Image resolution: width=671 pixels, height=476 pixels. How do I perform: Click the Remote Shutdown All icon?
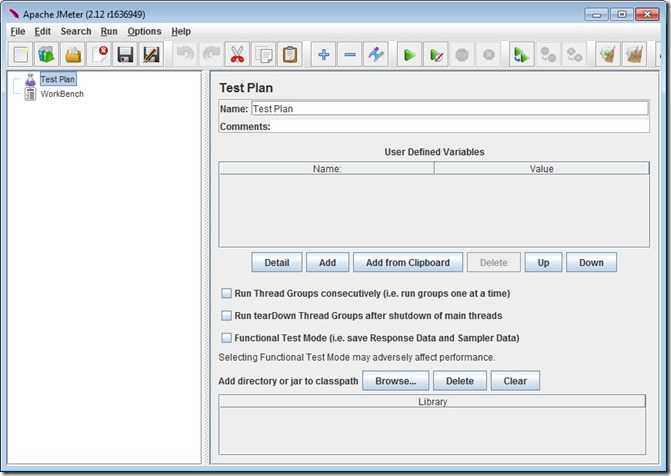tap(574, 54)
